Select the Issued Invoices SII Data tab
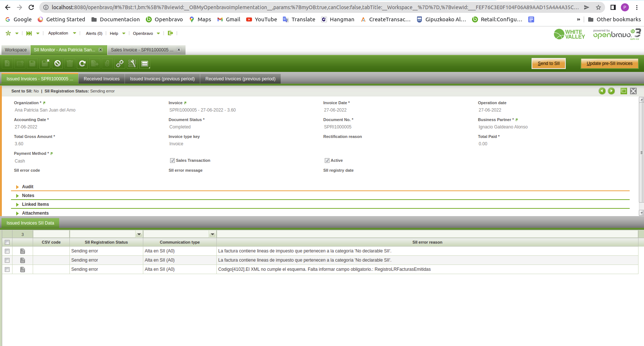The width and height of the screenshot is (644, 346). [30, 223]
